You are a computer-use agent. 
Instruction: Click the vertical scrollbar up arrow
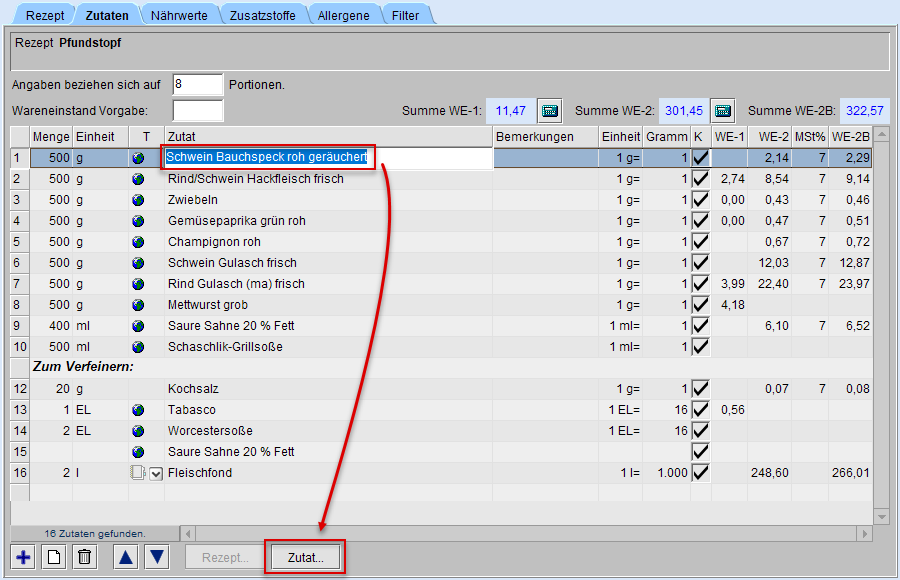click(x=882, y=134)
